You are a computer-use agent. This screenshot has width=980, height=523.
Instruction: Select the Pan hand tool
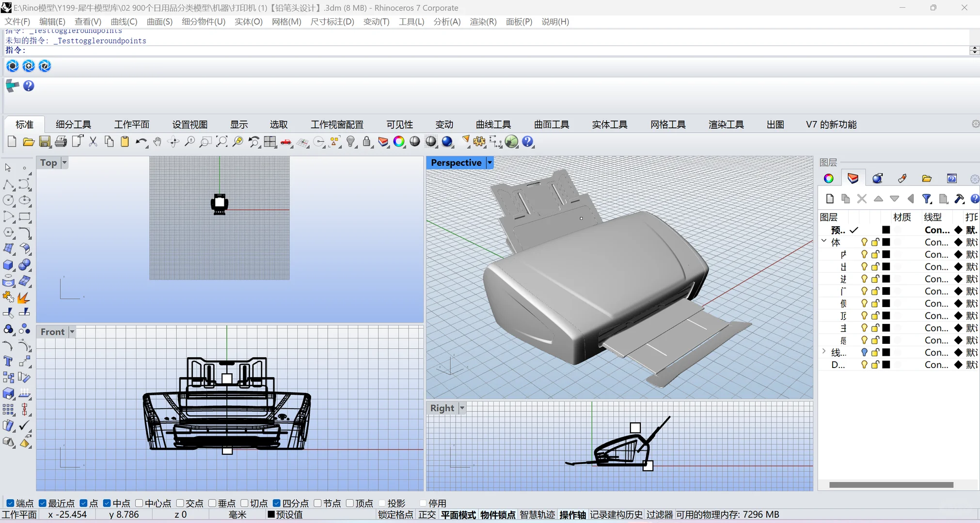click(x=157, y=141)
